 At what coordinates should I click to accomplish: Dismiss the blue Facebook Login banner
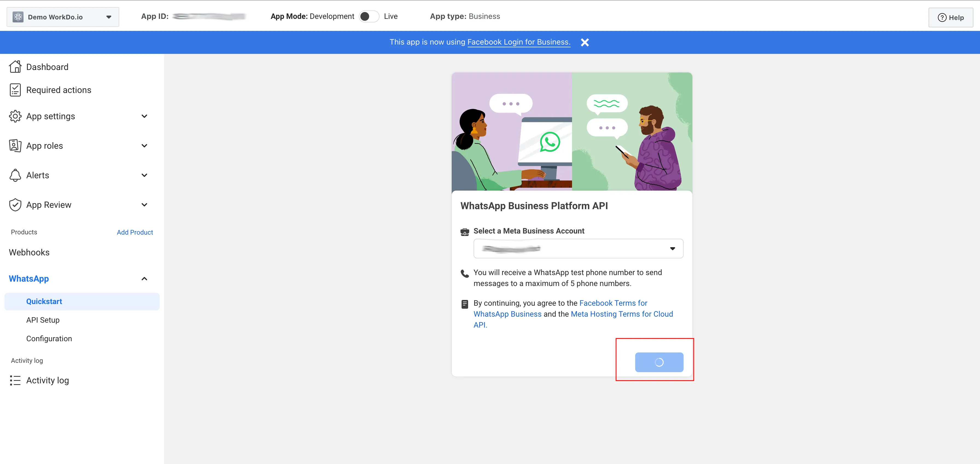585,42
